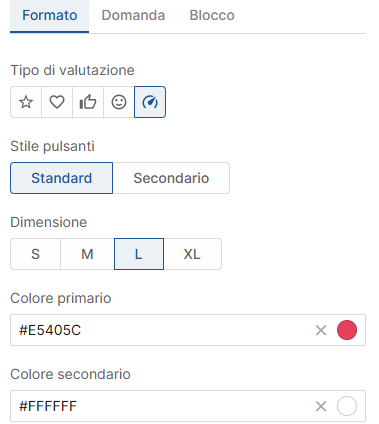Switch to the Domanda tab
Screen dimensions: 379x424
coord(133,16)
